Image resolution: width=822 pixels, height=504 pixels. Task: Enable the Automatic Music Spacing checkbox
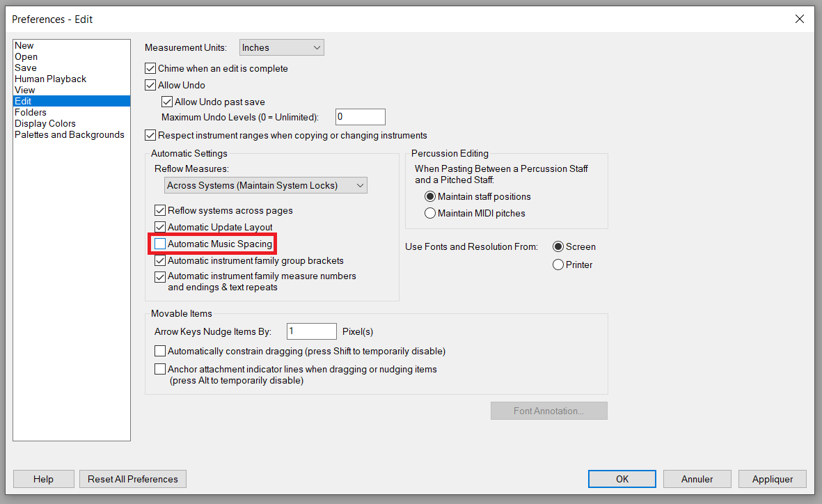click(160, 244)
